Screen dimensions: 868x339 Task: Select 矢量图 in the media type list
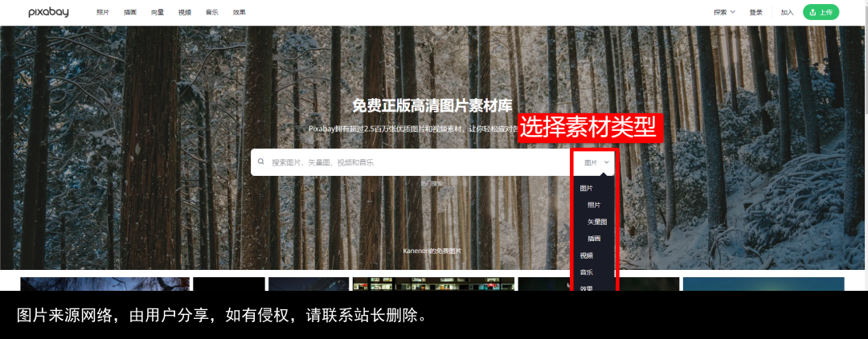[597, 222]
